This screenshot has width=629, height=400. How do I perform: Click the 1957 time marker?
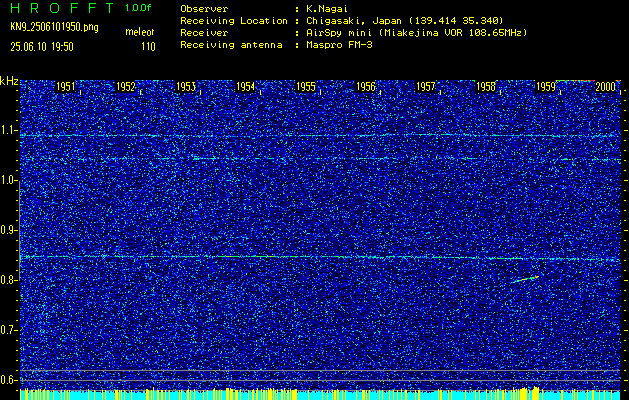tap(426, 87)
